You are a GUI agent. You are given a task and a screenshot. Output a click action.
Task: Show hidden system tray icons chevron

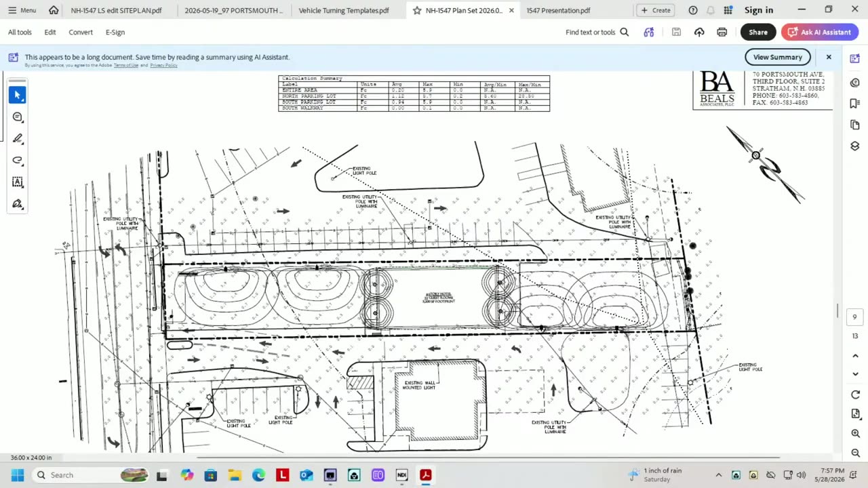tap(719, 475)
